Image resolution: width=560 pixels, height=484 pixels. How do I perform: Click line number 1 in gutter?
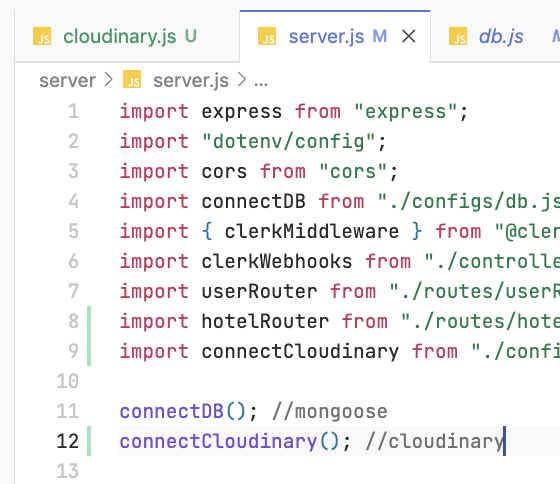click(74, 111)
